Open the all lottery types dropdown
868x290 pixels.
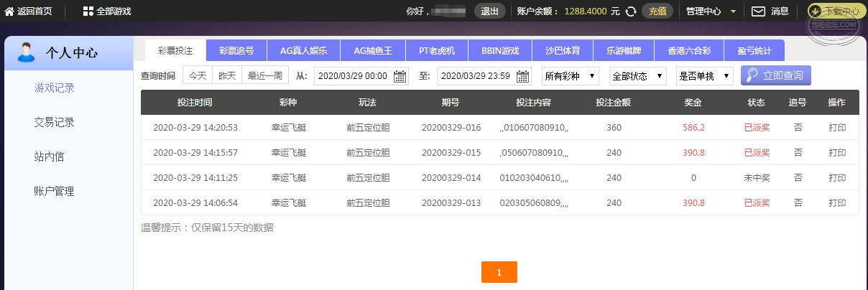pos(571,75)
